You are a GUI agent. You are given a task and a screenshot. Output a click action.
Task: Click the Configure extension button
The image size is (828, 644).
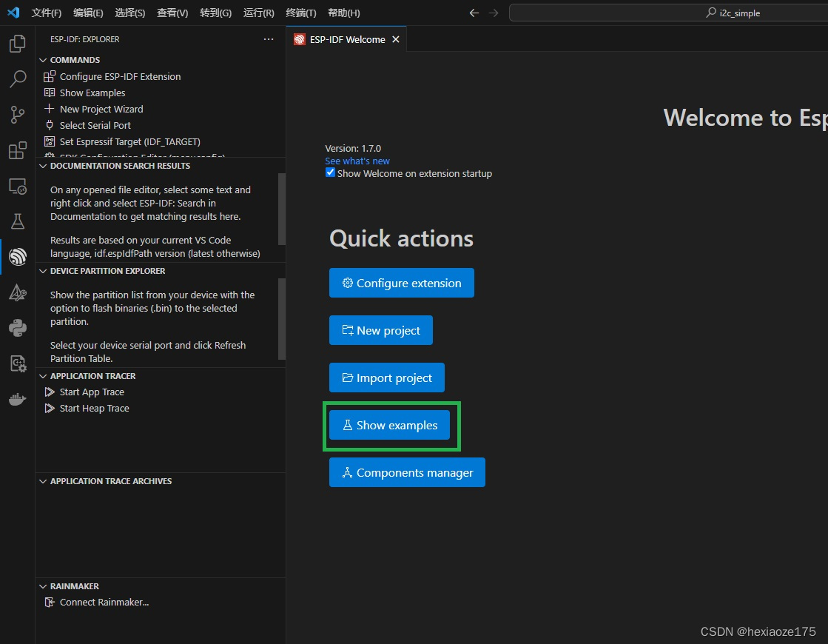click(x=401, y=283)
